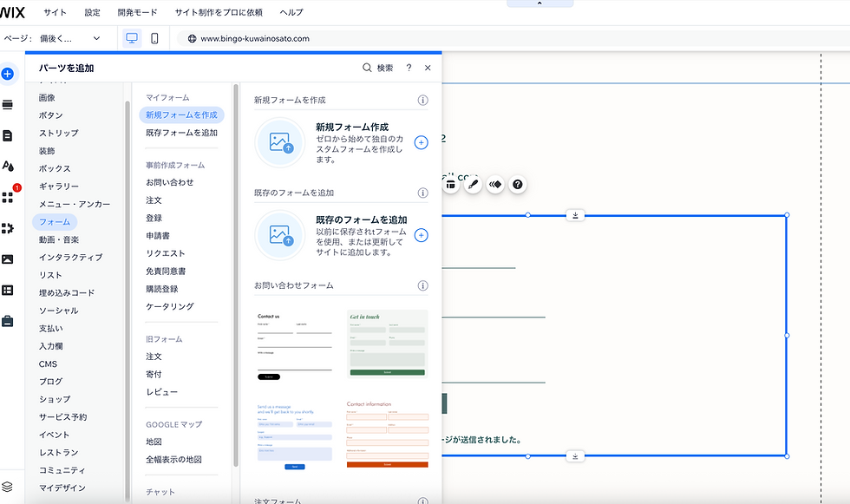Viewport: 850px width, 504px height.
Task: Click bottom stretch handle icon of selected form
Action: tap(575, 456)
